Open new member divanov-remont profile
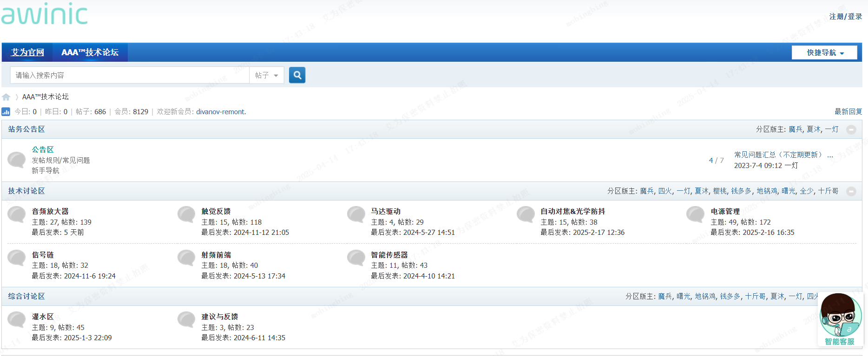868x356 pixels. (x=221, y=112)
